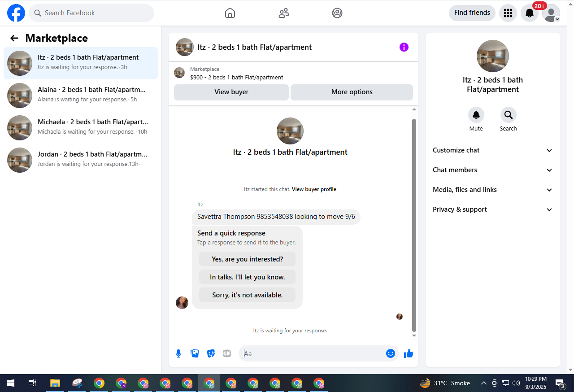Click the Aa message input box
574x392 pixels.
coord(314,353)
